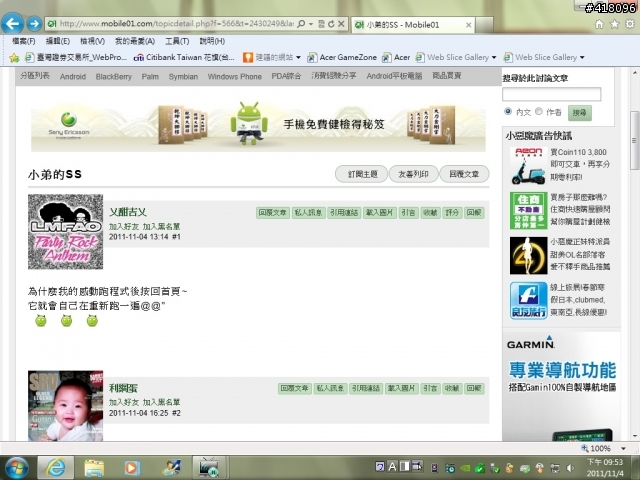Go forward with the browser forward arrow
The height and width of the screenshot is (480, 640).
[34, 24]
